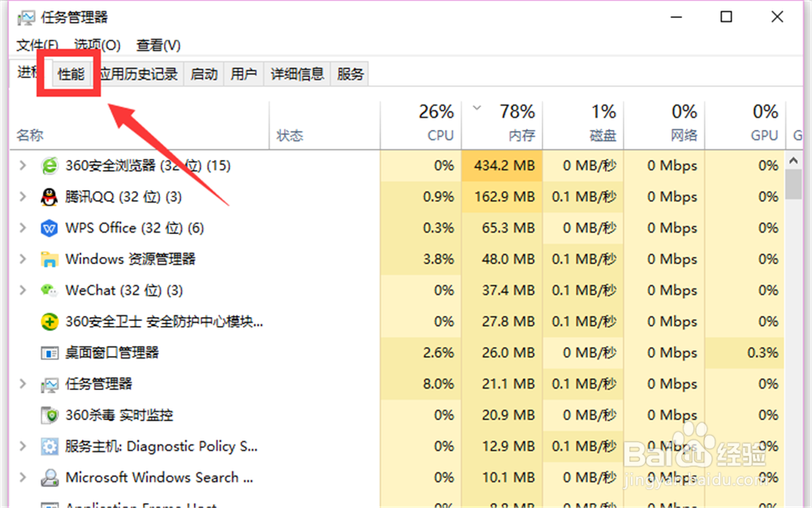Select the 37.4 MB memory cell

click(x=503, y=290)
